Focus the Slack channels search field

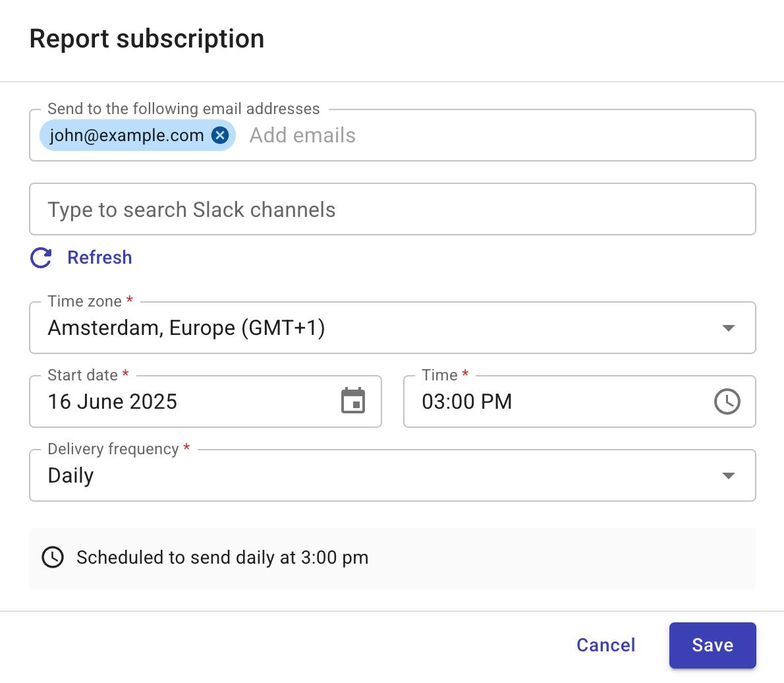pyautogui.click(x=393, y=209)
